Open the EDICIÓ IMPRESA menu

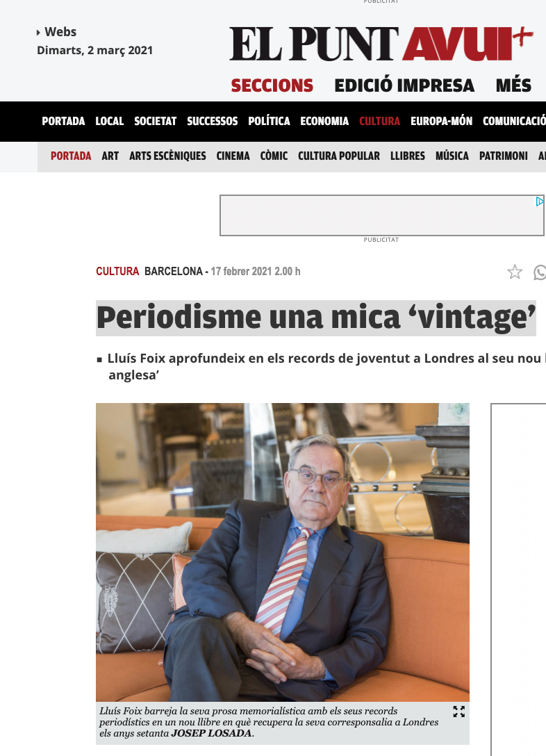tap(404, 85)
